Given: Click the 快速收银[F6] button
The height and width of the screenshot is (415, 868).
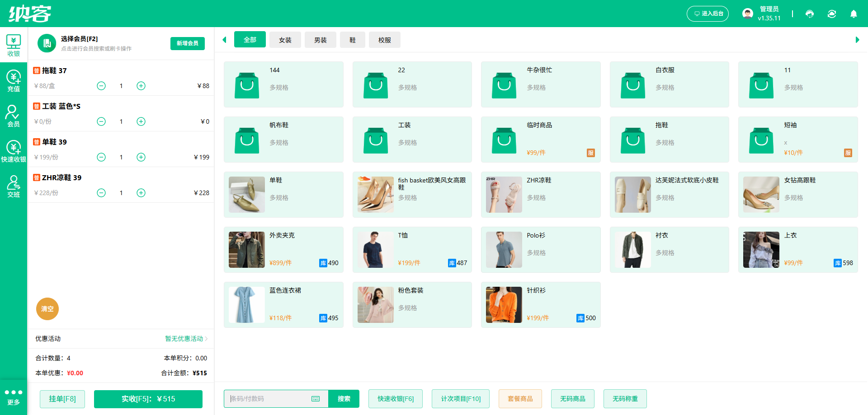Looking at the screenshot, I should coord(396,399).
